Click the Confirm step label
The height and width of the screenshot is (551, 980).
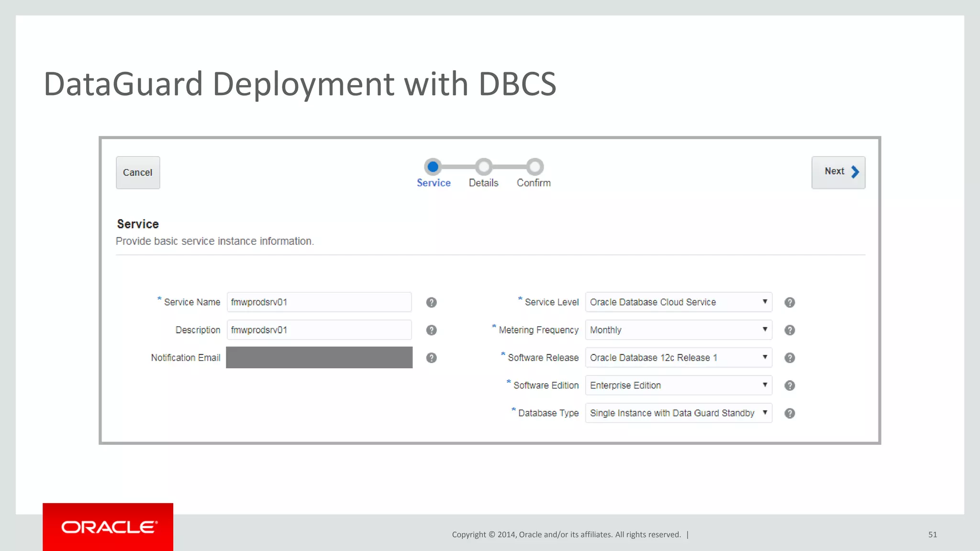coord(534,183)
